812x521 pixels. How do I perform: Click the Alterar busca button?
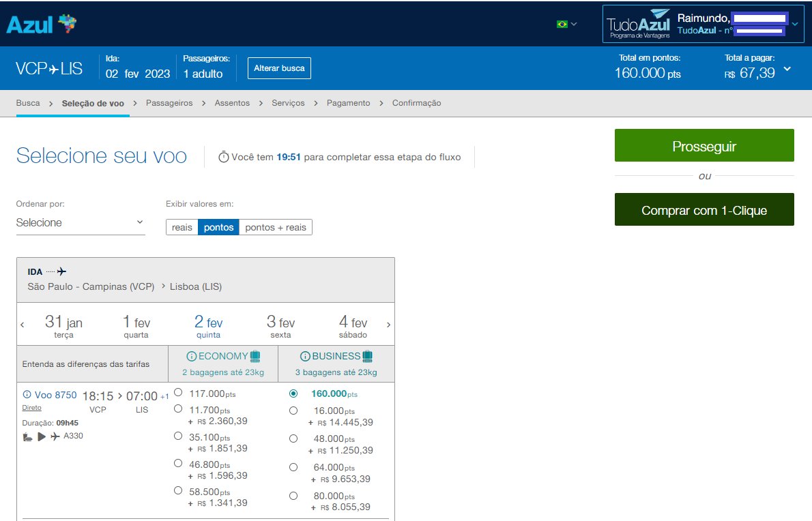click(x=279, y=68)
